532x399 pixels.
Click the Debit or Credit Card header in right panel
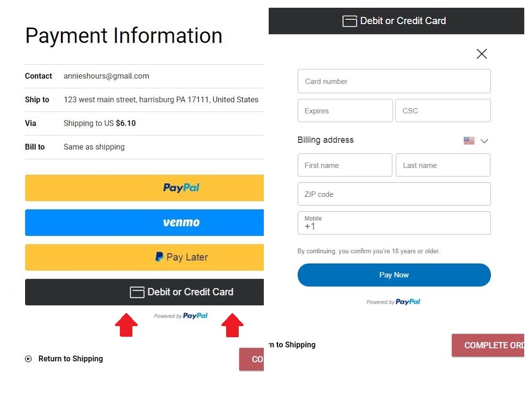pyautogui.click(x=396, y=21)
